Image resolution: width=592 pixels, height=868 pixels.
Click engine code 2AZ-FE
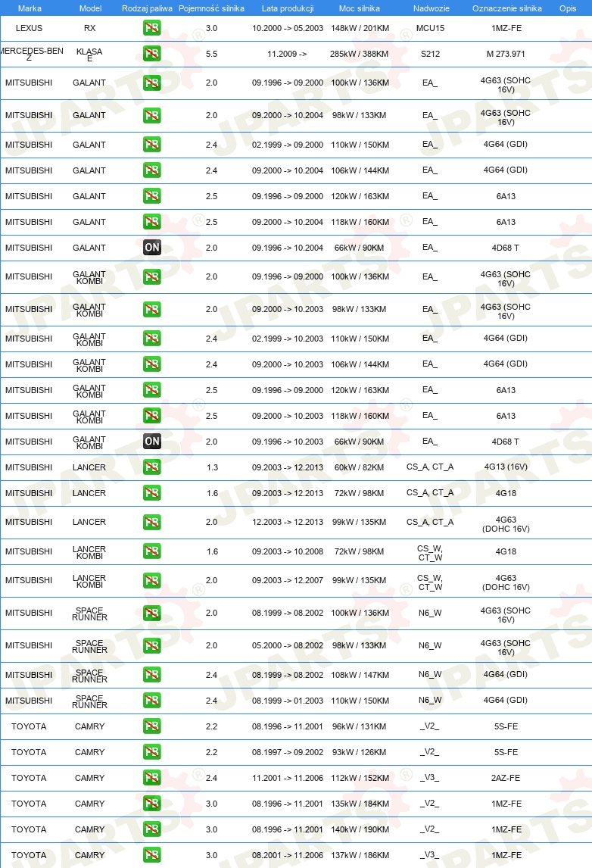point(506,778)
